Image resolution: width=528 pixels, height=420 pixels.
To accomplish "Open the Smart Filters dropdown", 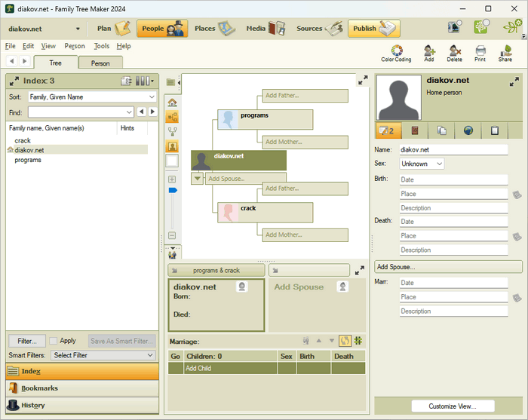I will coord(103,355).
